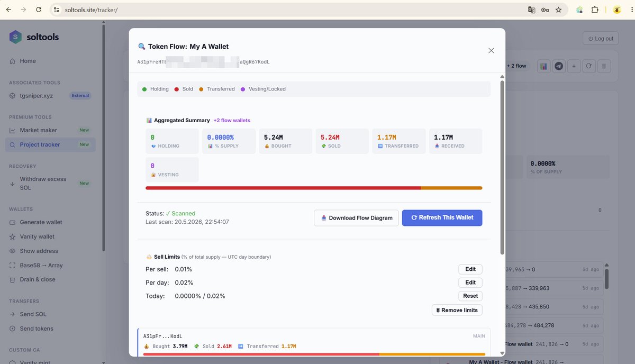Bookmark this page with star icon
The width and height of the screenshot is (635, 364).
tap(558, 10)
